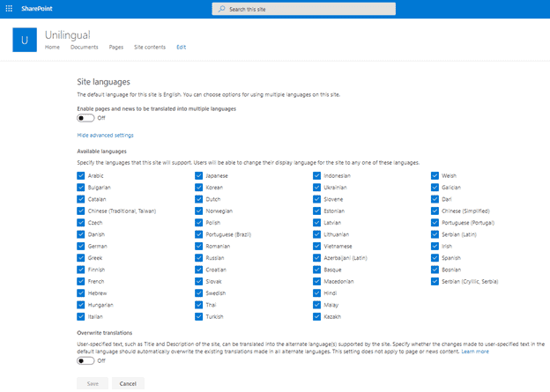The height and width of the screenshot is (392, 550).
Task: Uncheck the Portuguese (Portugal) checkbox
Action: click(435, 223)
